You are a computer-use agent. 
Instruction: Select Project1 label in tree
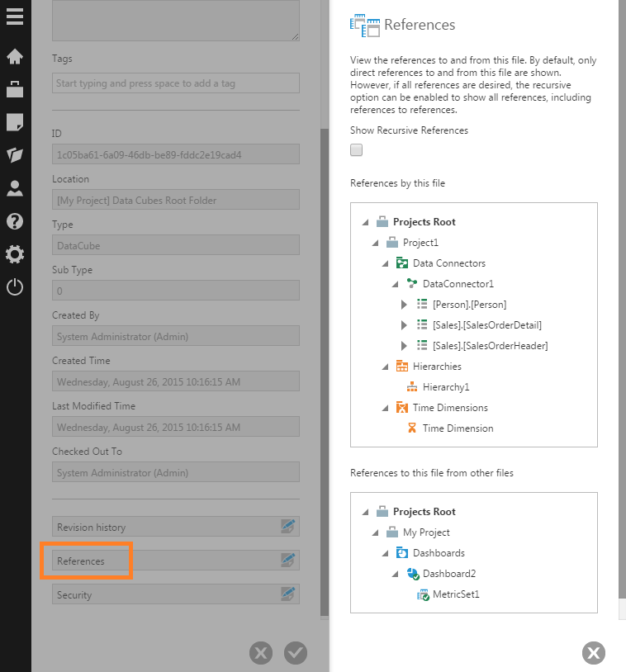pos(420,243)
